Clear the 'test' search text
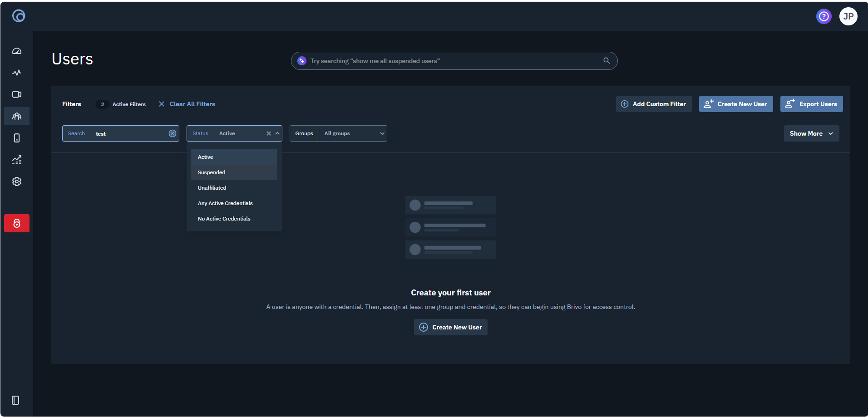The height and width of the screenshot is (417, 868). point(173,133)
